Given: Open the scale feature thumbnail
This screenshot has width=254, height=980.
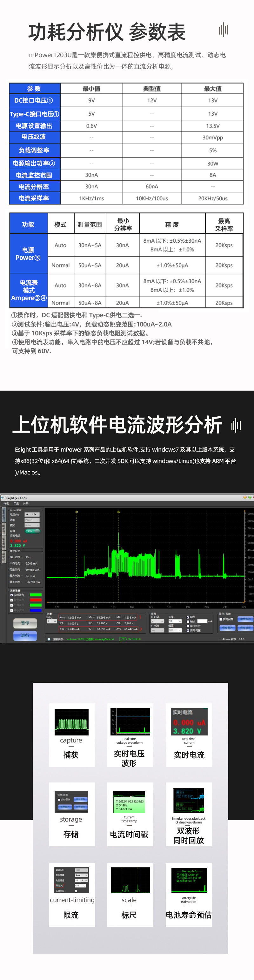Looking at the screenshot, I should tap(130, 880).
